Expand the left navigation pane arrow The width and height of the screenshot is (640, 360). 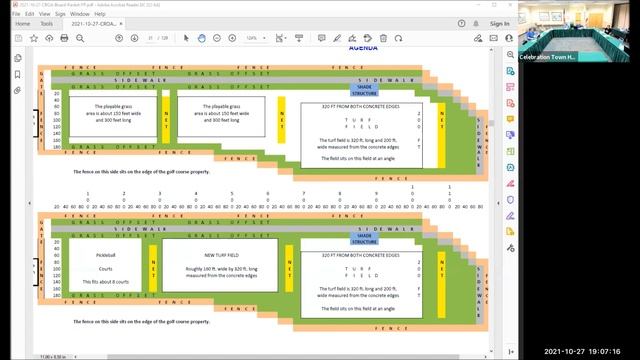click(29, 203)
